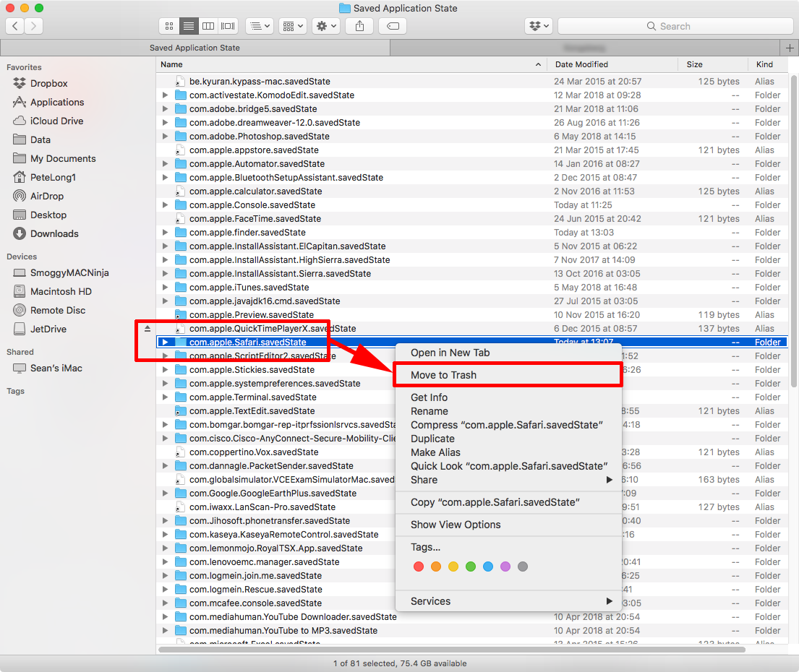This screenshot has width=799, height=672.
Task: Expand com.adobe.bridge5.savedState folder
Action: pos(165,109)
